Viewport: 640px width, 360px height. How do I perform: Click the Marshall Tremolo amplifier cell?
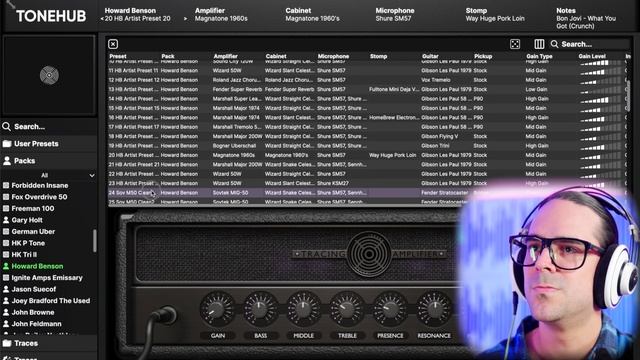238,127
